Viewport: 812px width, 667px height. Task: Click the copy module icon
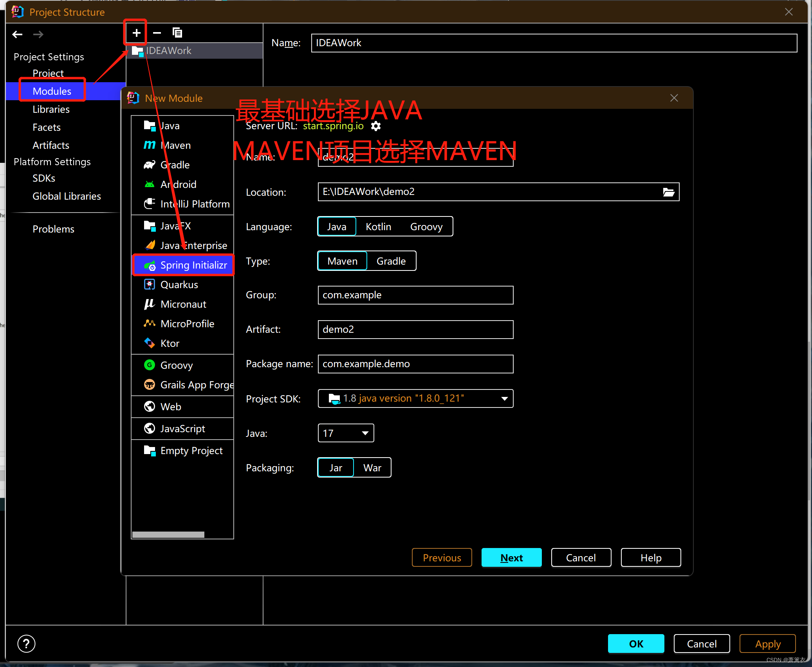[177, 33]
